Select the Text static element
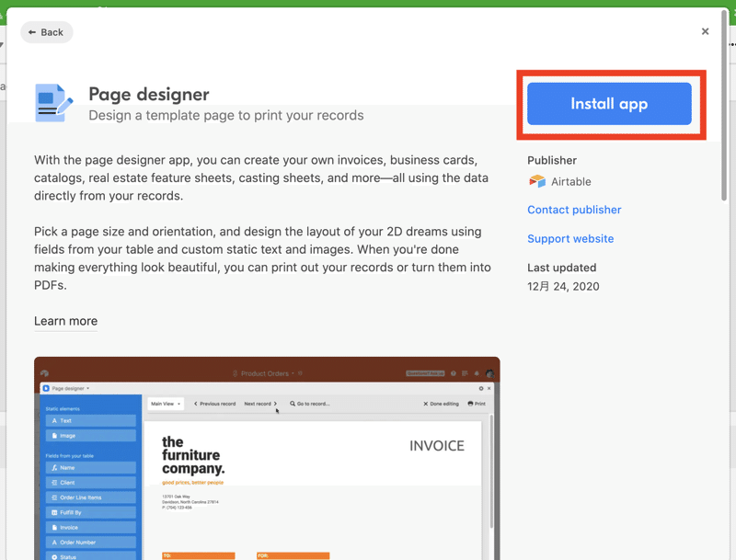 [91, 421]
